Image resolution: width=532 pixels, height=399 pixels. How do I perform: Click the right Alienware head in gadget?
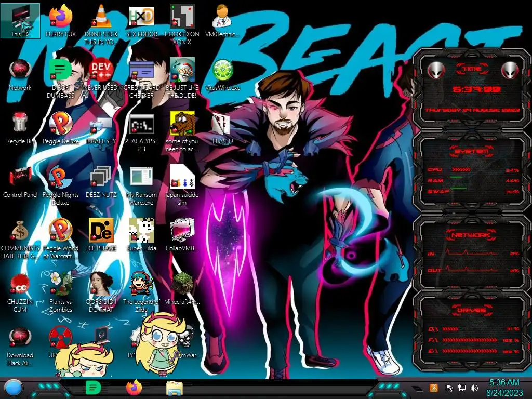(510, 70)
